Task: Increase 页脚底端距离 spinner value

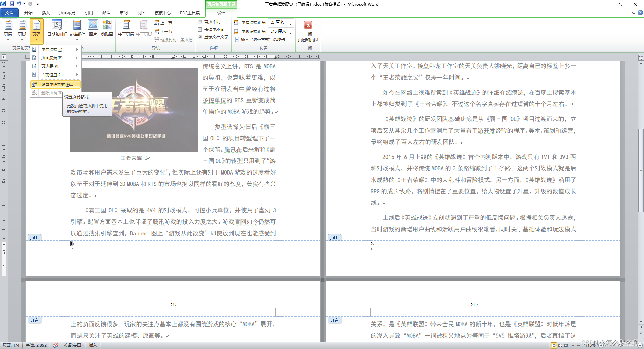Action: pos(291,30)
